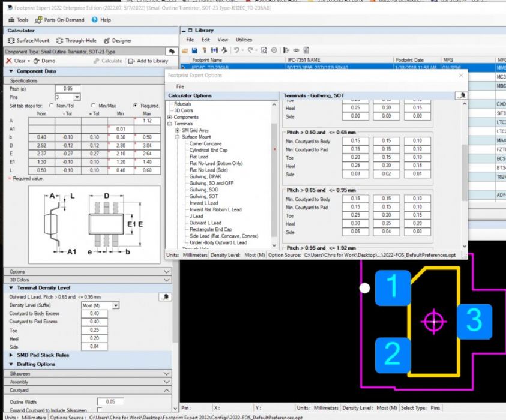This screenshot has height=420, width=506.
Task: Click the circled X cancel icon
Action: (274, 50)
